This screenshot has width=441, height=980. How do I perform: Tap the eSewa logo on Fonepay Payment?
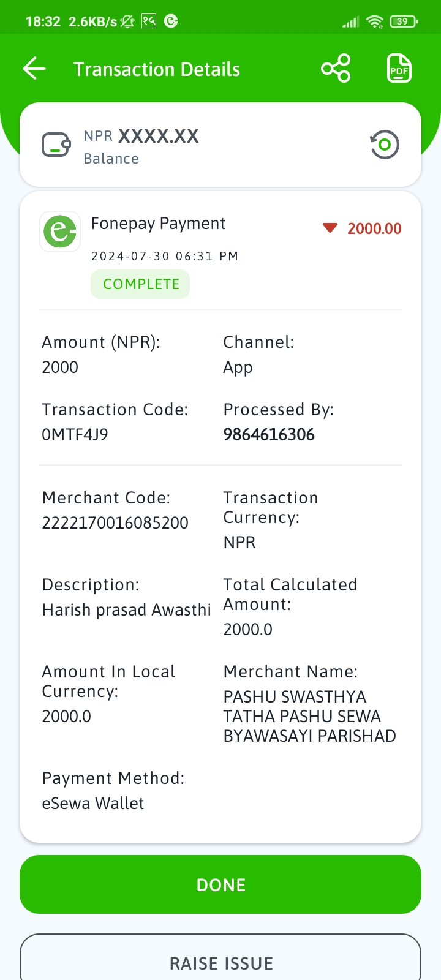60,232
